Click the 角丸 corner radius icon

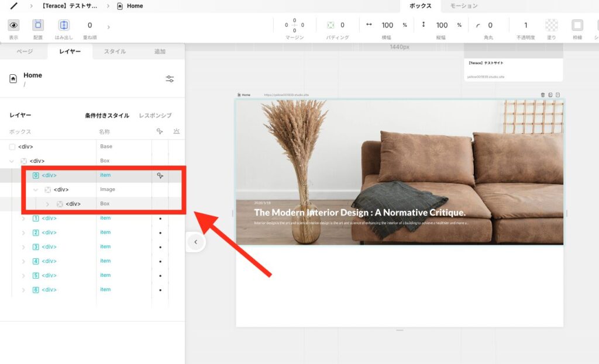[478, 25]
